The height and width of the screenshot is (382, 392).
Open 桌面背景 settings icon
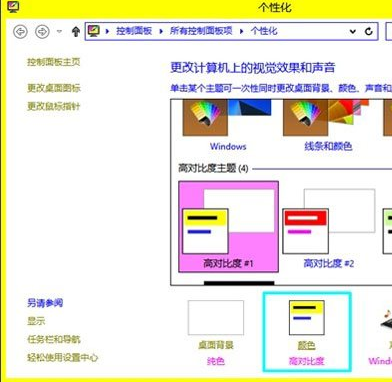tap(216, 317)
